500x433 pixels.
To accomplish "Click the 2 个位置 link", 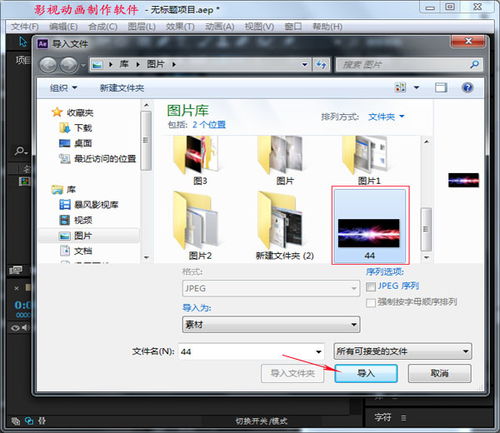I will click(209, 125).
